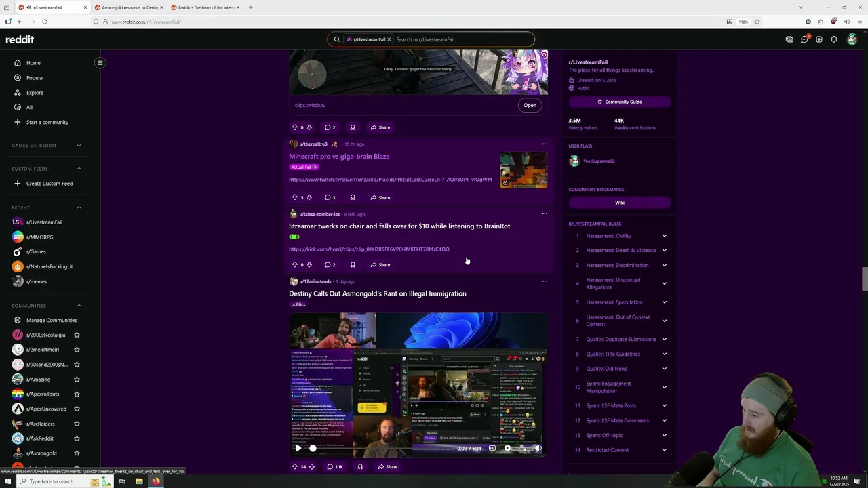Open options menu for u/laisse-tomber-les post
The width and height of the screenshot is (868, 488).
545,214
